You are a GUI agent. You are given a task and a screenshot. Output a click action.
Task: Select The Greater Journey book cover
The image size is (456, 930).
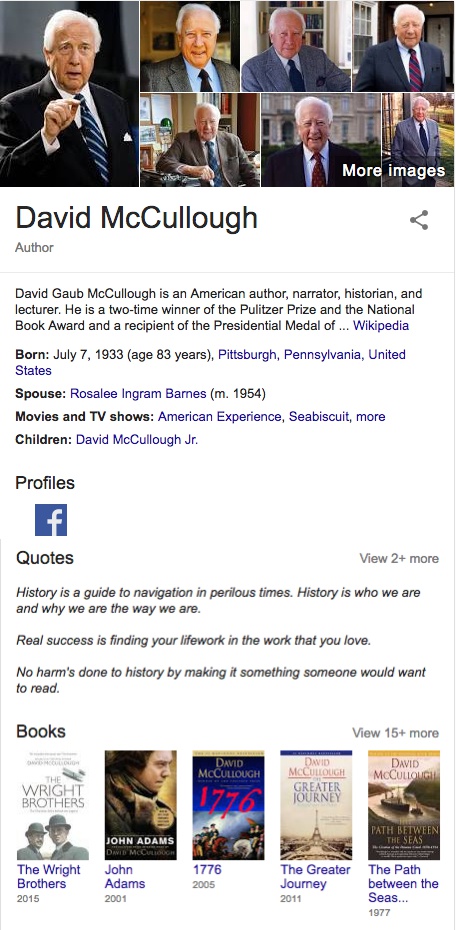click(x=316, y=805)
